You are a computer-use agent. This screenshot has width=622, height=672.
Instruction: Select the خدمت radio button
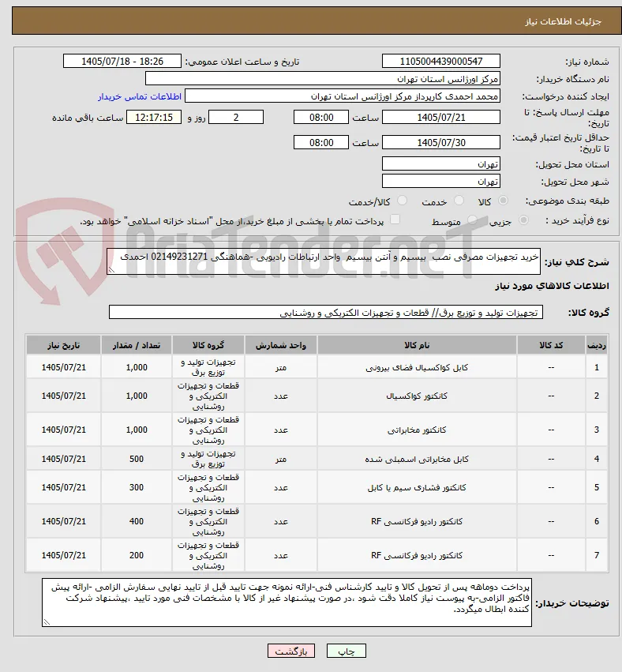[x=459, y=201]
